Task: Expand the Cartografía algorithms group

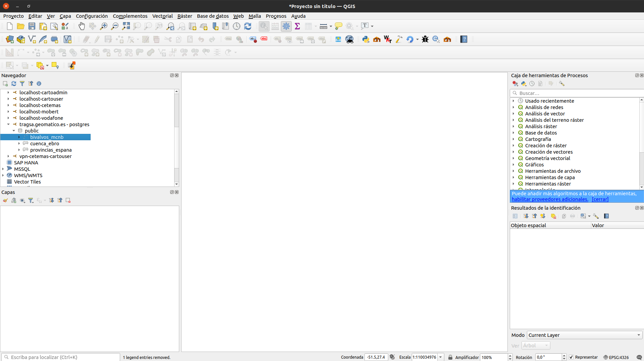Action: point(513,139)
